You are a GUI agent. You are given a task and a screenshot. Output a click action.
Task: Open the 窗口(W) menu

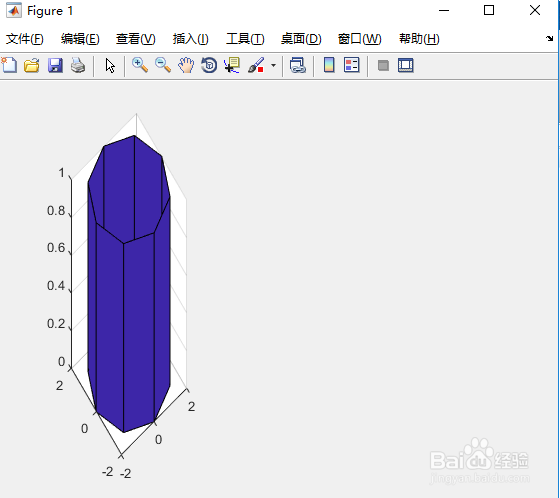click(360, 39)
